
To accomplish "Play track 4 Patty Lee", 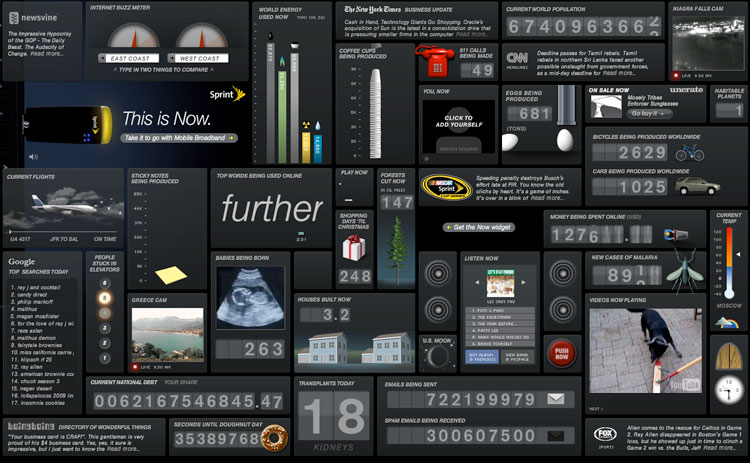I will pyautogui.click(x=500, y=331).
